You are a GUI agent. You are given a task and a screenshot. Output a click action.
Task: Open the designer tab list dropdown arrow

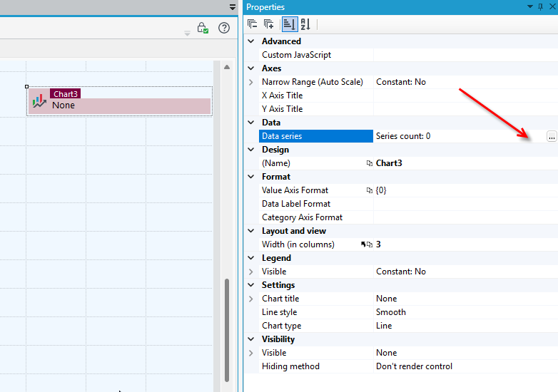point(233,7)
